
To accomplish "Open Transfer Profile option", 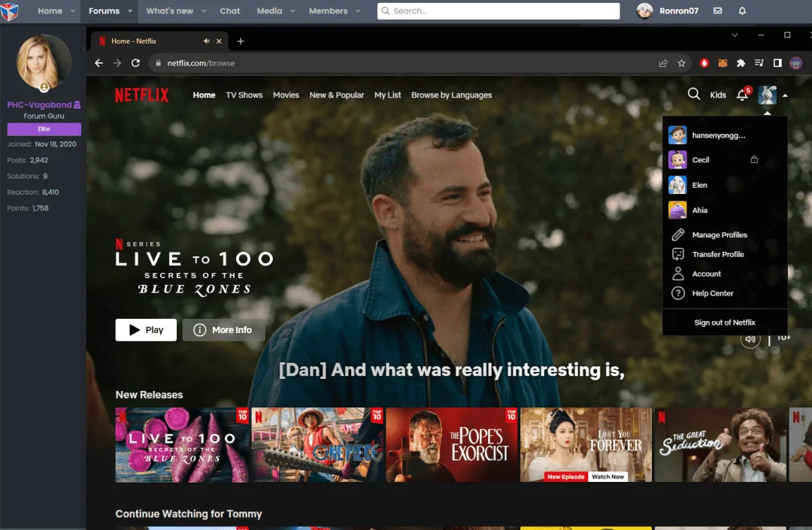I will tap(718, 254).
